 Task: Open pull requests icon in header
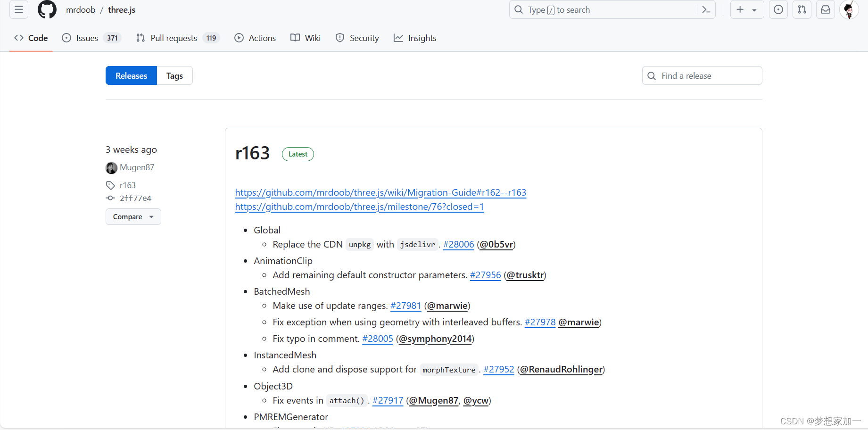802,9
